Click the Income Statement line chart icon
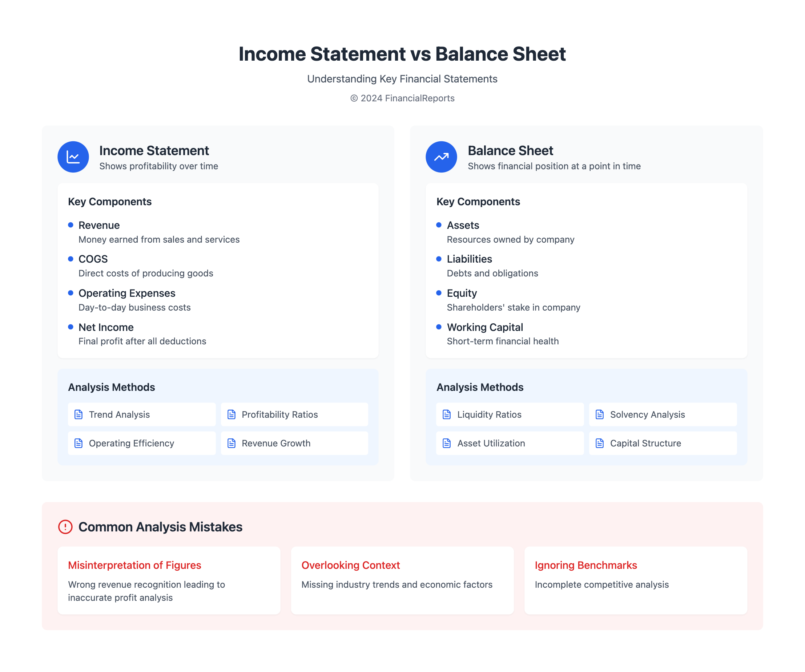This screenshot has height=672, width=805. pos(73,157)
